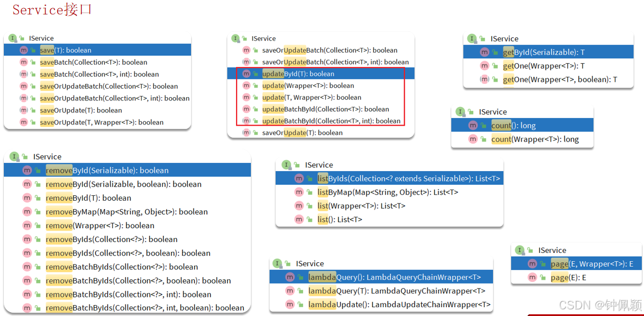This screenshot has height=316, width=644.
Task: Click the method icon beside lambdaUpdate(): LambdaUpdateChainWrapper<T>
Action: click(290, 304)
